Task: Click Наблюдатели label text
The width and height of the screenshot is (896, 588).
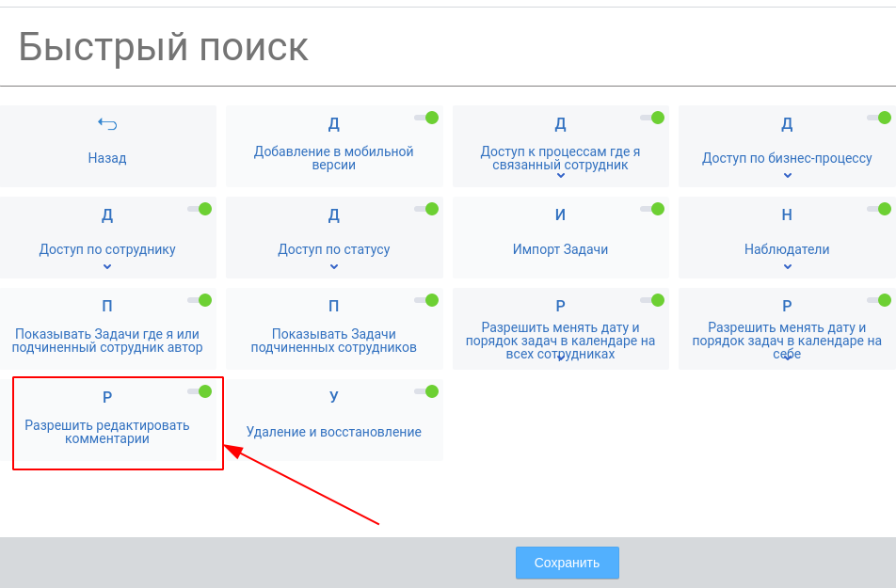Action: click(787, 249)
